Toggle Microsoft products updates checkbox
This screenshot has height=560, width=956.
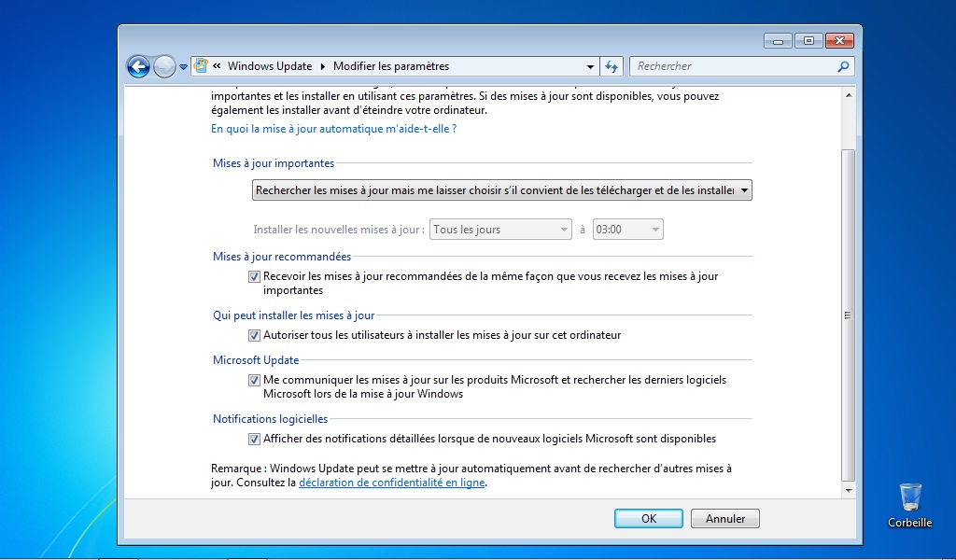[x=254, y=380]
